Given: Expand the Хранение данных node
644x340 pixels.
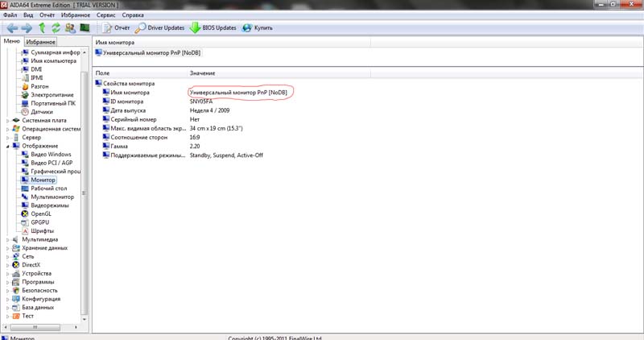Looking at the screenshot, I should [x=7, y=248].
